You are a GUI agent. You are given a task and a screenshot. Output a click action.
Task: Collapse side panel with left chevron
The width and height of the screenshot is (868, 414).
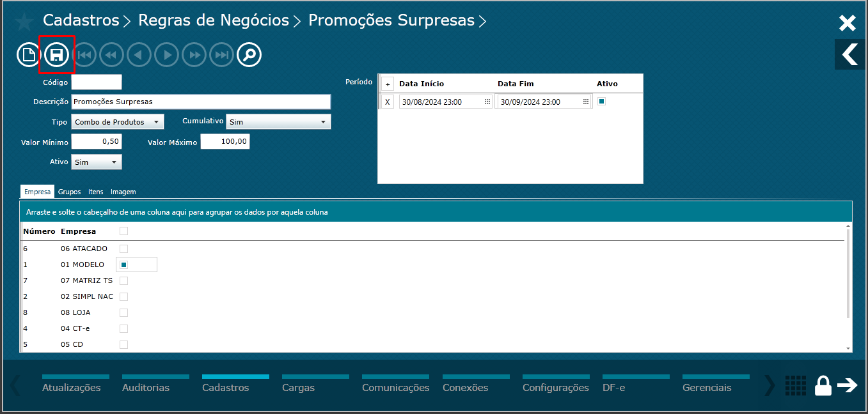point(850,54)
